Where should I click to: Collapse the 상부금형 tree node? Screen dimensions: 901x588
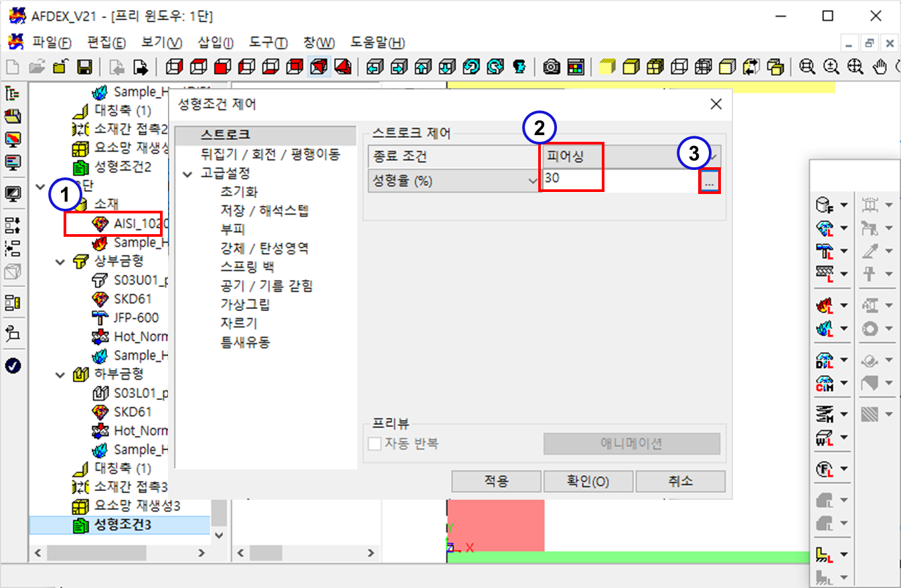tap(61, 262)
